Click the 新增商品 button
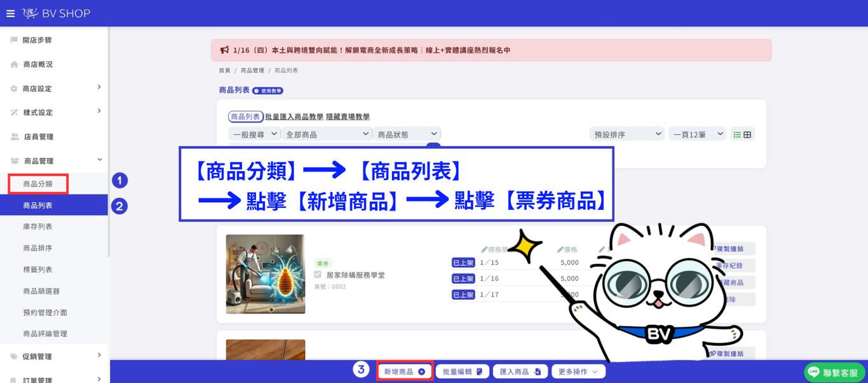 [405, 372]
